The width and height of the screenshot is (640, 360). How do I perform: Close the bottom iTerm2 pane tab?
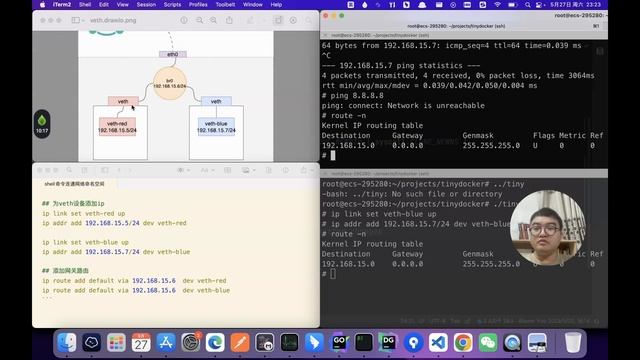point(325,174)
